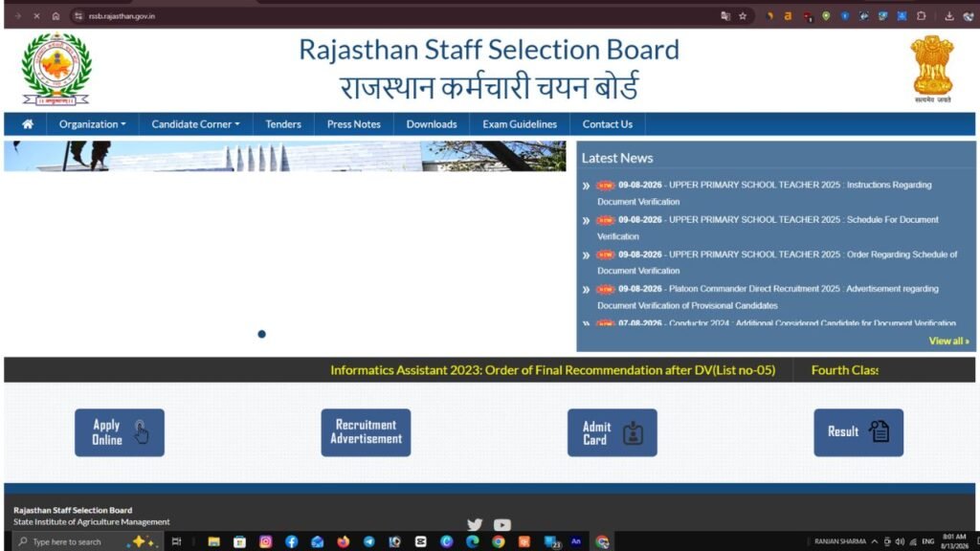
Task: Open Task View on the taskbar
Action: click(177, 541)
